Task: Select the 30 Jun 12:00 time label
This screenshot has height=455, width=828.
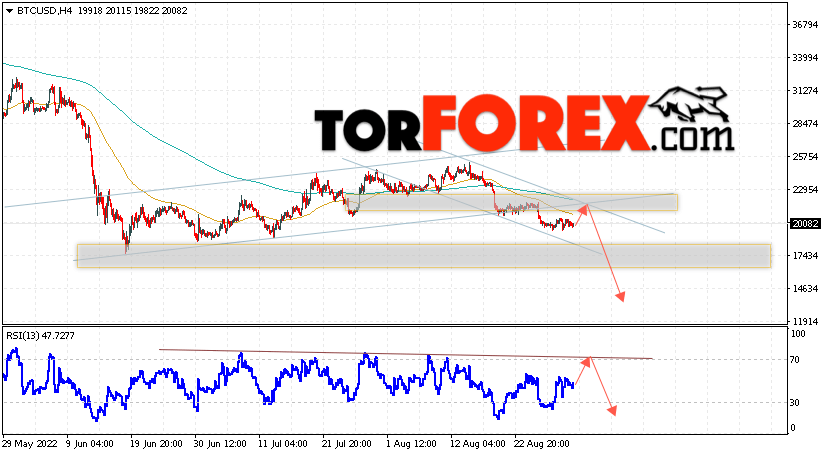Action: [220, 444]
